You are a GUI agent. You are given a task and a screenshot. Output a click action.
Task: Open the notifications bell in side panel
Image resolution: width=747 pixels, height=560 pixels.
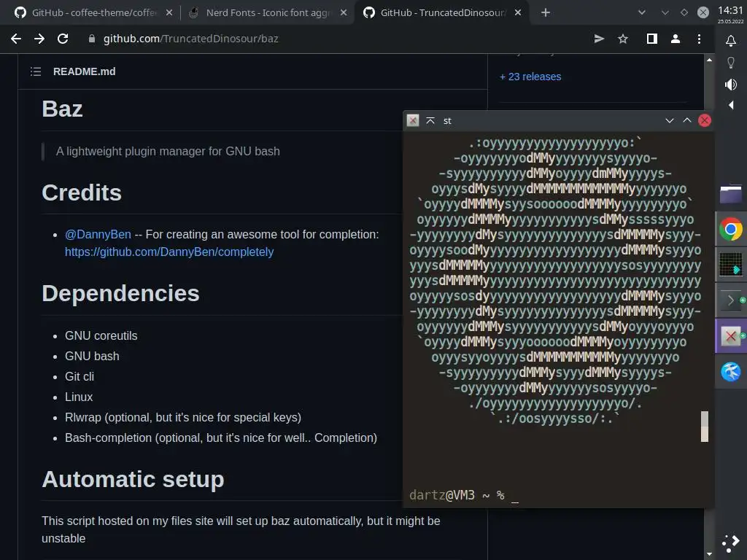tap(731, 41)
